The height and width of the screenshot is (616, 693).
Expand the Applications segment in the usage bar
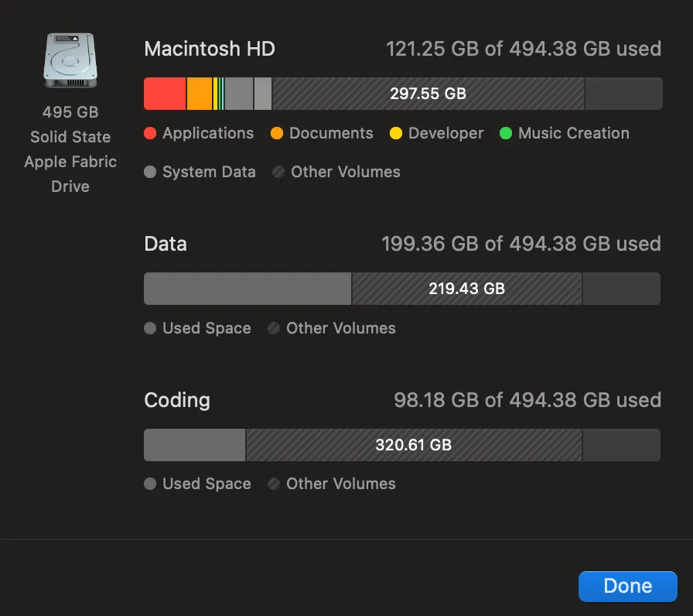[x=163, y=93]
